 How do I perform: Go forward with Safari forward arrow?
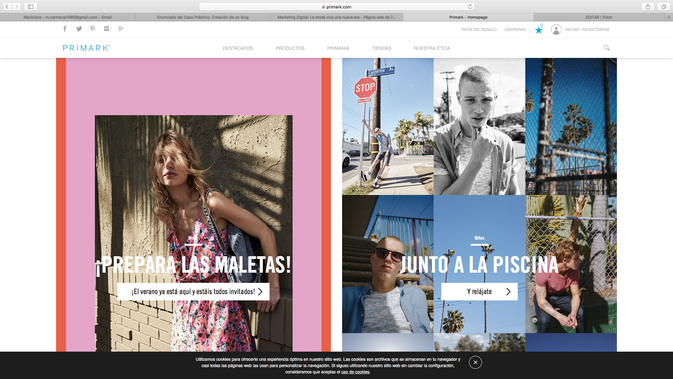click(x=16, y=6)
